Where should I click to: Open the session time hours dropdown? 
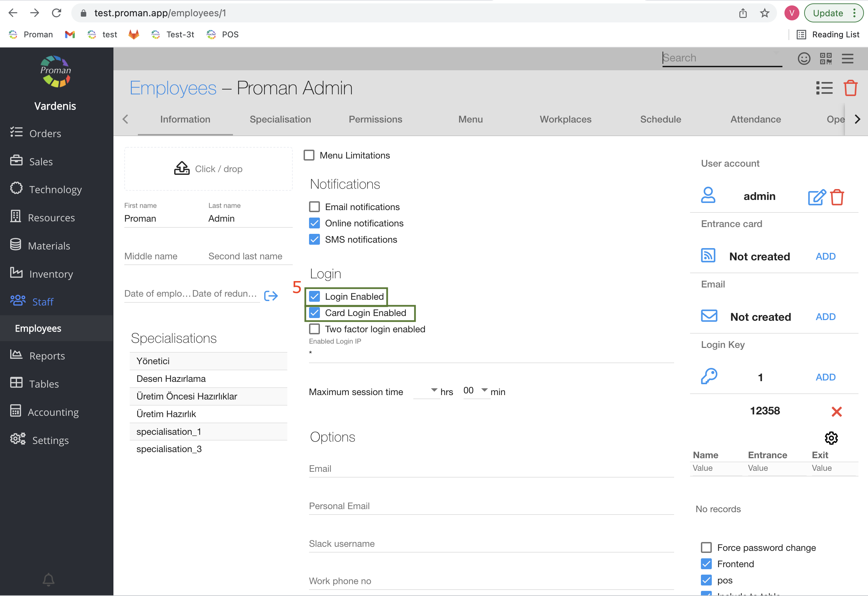coord(426,391)
